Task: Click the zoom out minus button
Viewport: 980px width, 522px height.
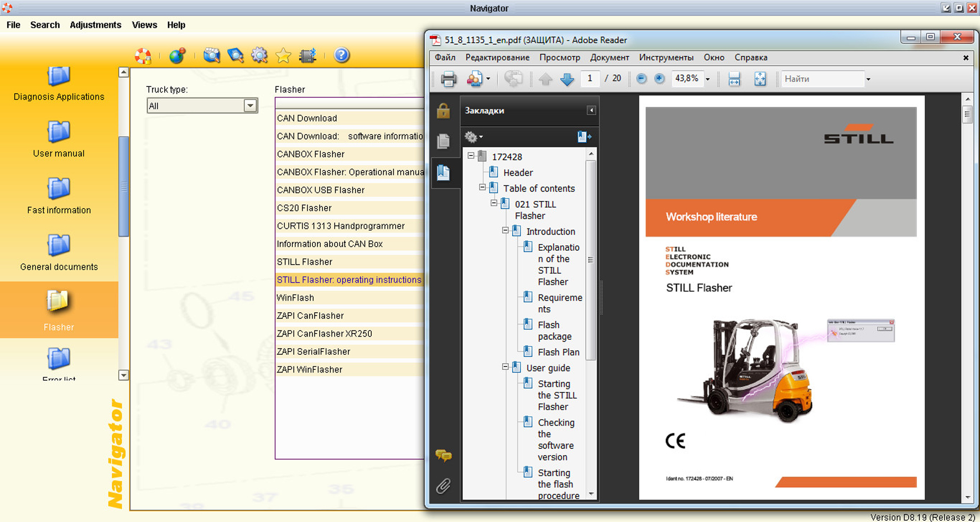Action: (x=641, y=79)
